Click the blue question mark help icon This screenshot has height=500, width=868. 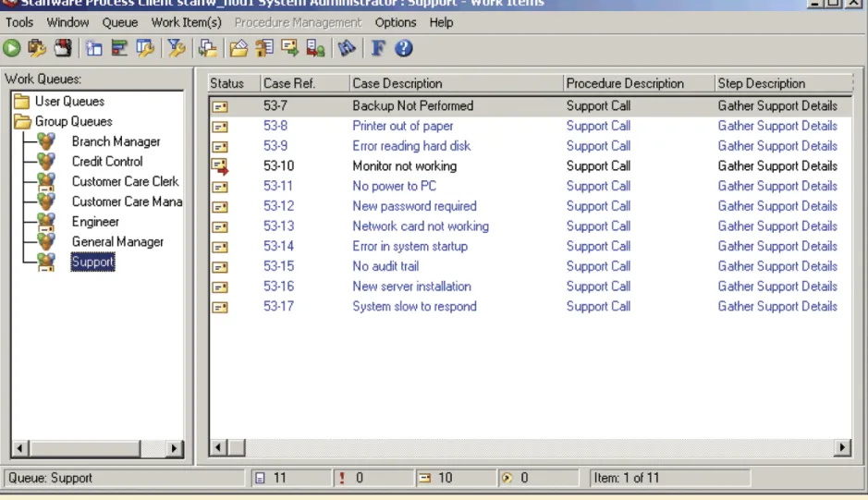[x=404, y=48]
